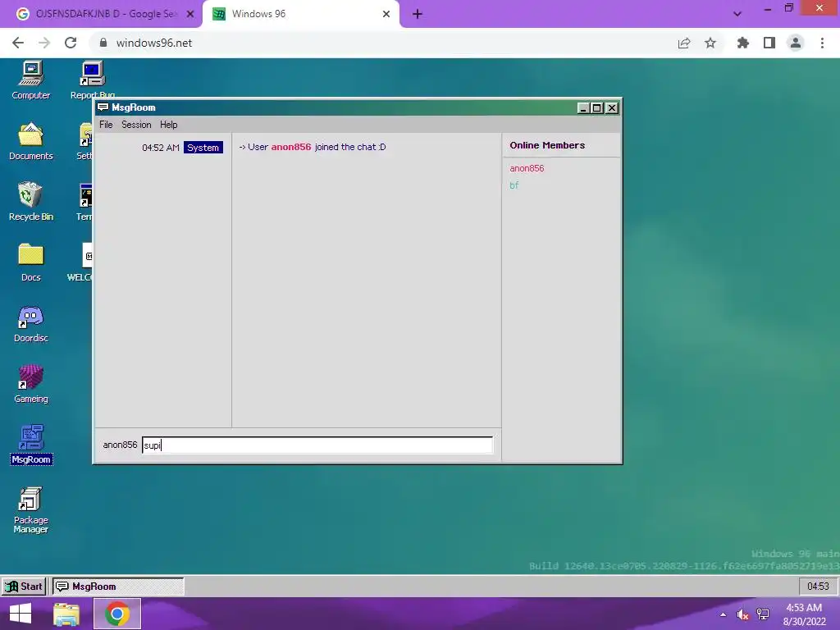Select member anon856 in Online Members
The height and width of the screenshot is (630, 840).
click(527, 168)
